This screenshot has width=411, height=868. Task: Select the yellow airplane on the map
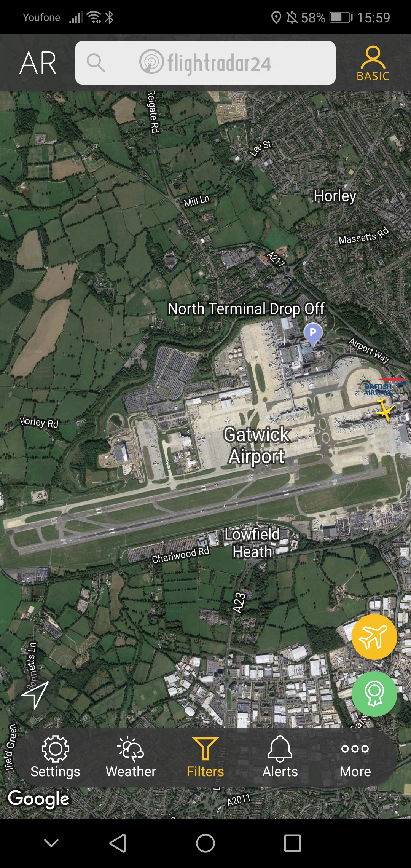click(384, 410)
